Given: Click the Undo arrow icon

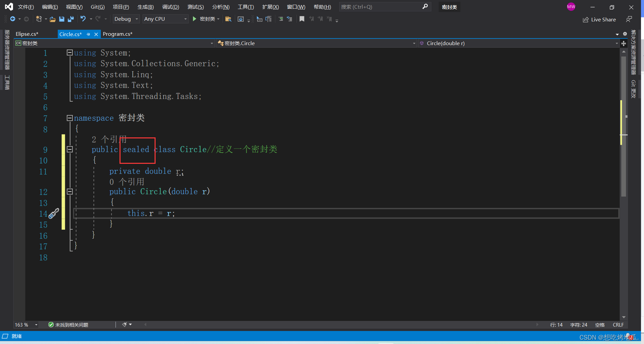Looking at the screenshot, I should coord(83,19).
